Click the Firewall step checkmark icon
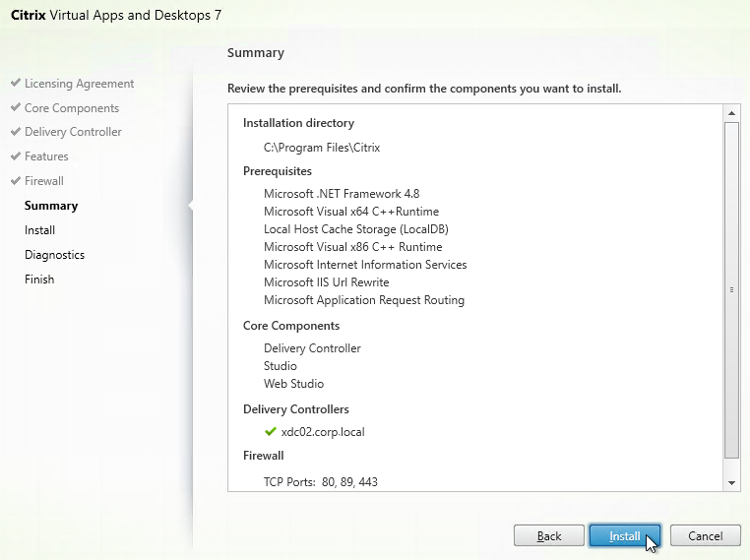Image resolution: width=750 pixels, height=560 pixels. pos(16,180)
